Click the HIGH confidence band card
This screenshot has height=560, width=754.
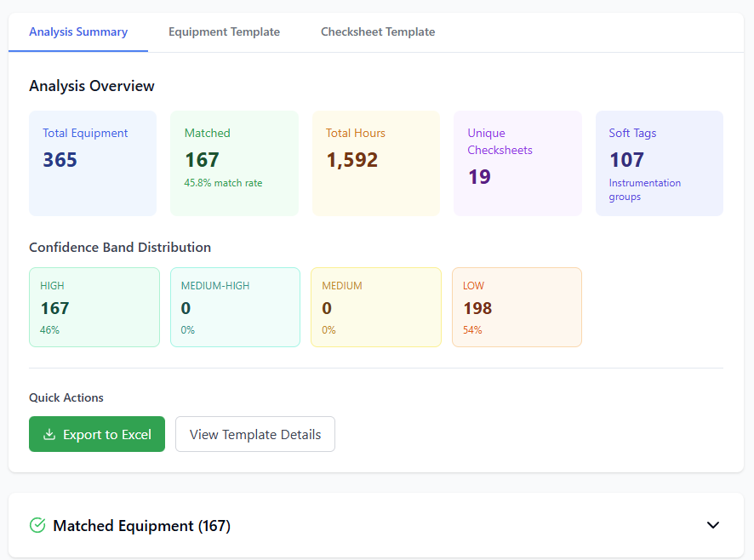pyautogui.click(x=94, y=306)
